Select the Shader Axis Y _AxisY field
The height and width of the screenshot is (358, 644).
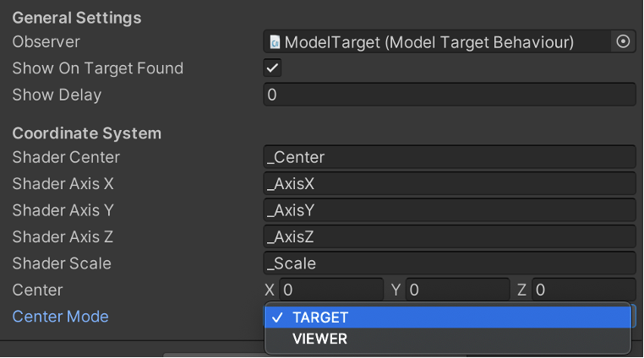[x=450, y=210]
